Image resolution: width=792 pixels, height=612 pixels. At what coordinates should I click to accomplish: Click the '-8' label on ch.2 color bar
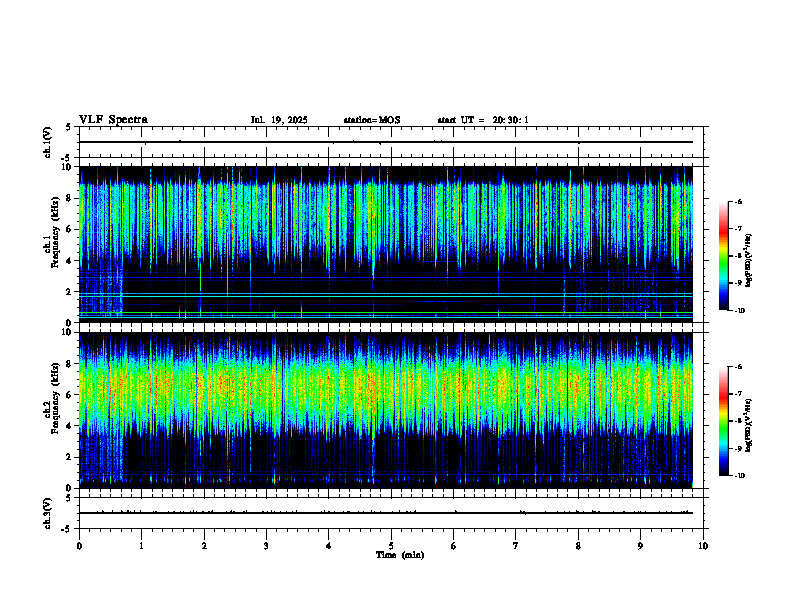(739, 421)
